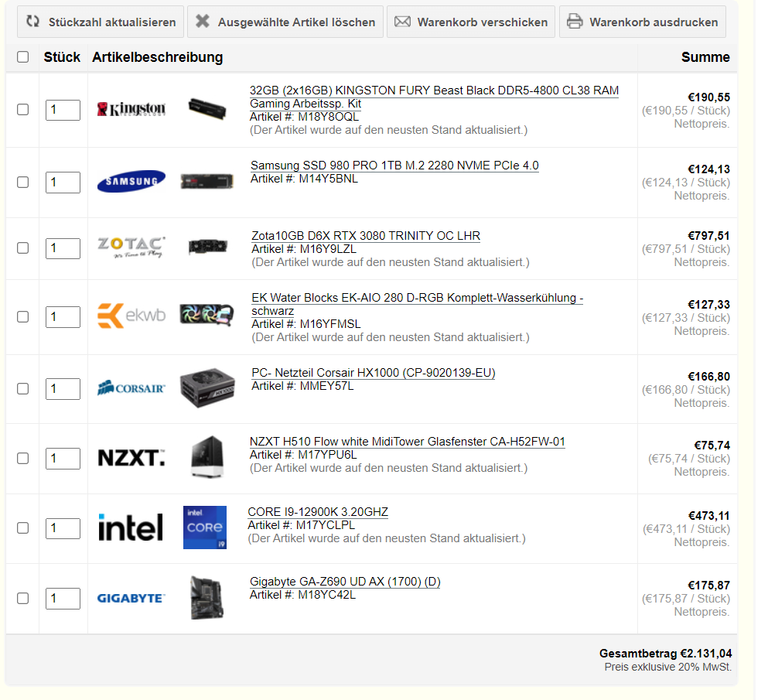Click the quantity field for NZXT H510 Flow
This screenshot has height=700, width=768.
tap(63, 459)
